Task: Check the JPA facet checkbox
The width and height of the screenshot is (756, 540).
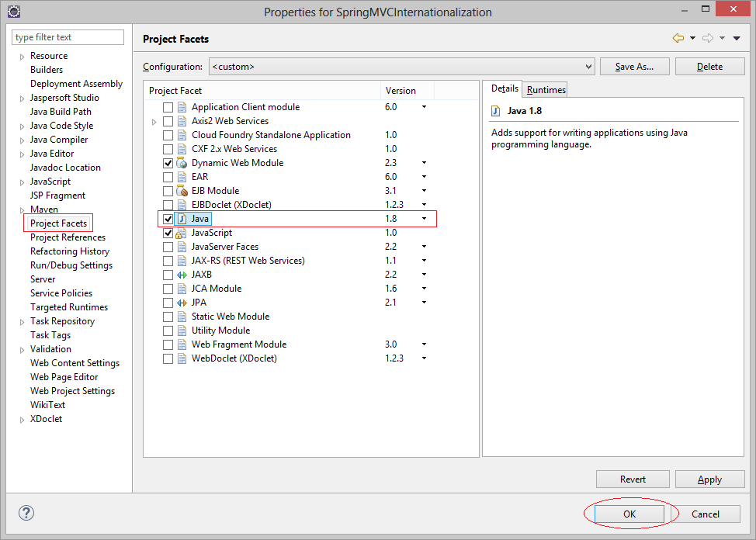Action: 168,303
